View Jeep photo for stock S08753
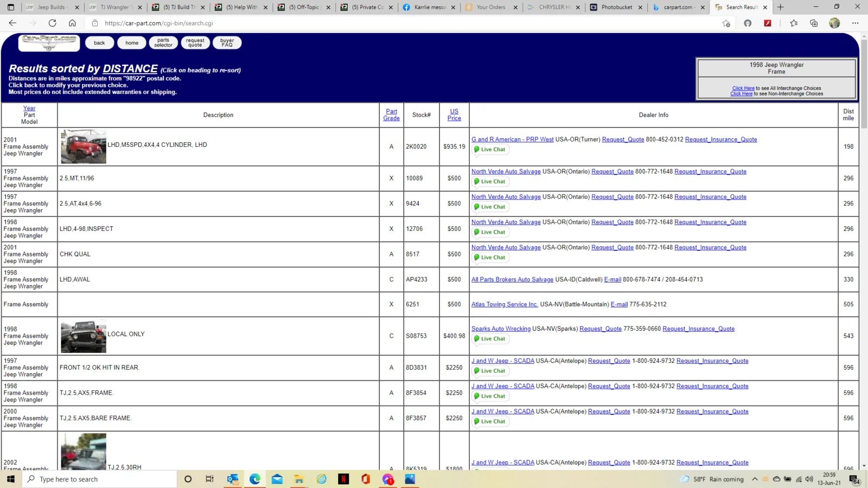 84,336
